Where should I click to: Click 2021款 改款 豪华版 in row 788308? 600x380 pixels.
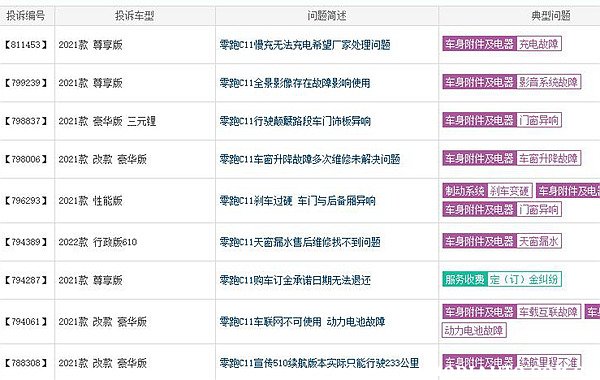pos(103,363)
